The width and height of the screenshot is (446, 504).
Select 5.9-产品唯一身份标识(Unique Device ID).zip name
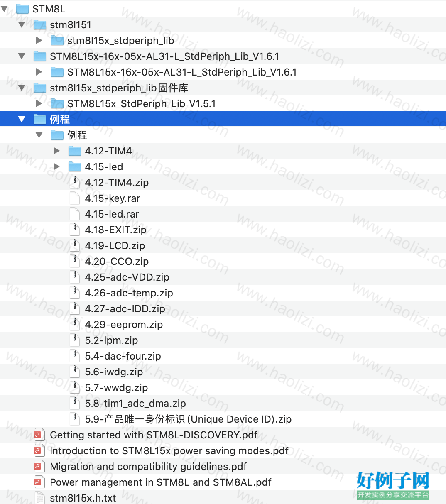point(188,419)
